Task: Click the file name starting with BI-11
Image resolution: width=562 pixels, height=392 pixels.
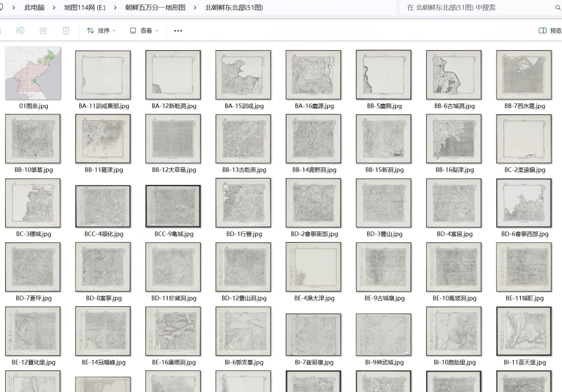Action: [x=525, y=362]
